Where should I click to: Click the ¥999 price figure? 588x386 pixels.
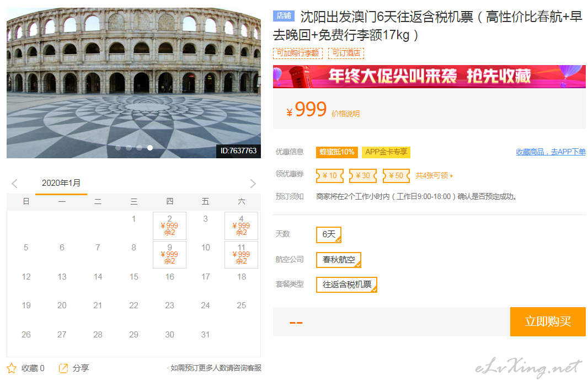306,109
